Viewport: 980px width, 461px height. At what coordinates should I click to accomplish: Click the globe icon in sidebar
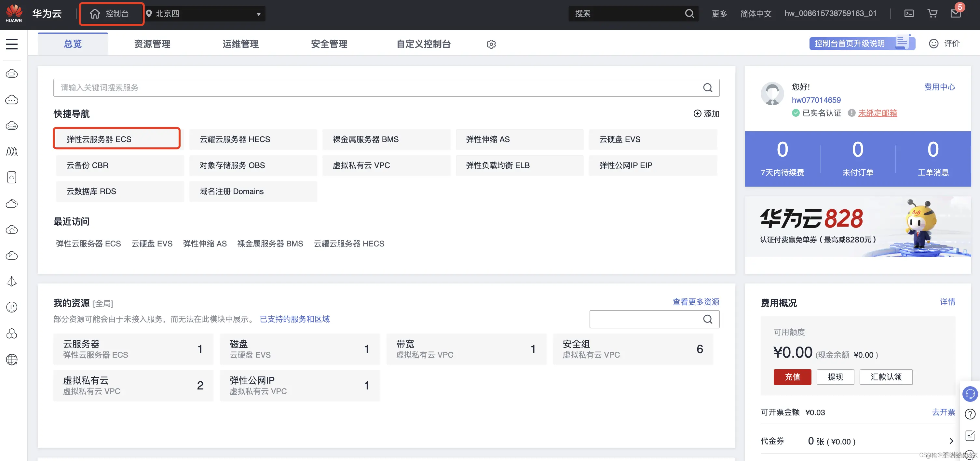pos(12,359)
